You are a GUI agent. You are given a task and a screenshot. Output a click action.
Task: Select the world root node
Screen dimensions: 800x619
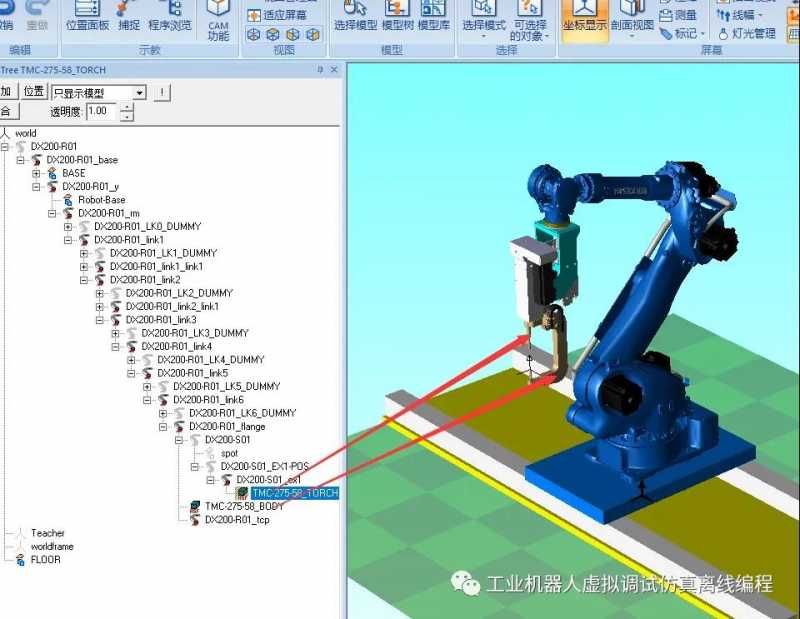[26, 133]
